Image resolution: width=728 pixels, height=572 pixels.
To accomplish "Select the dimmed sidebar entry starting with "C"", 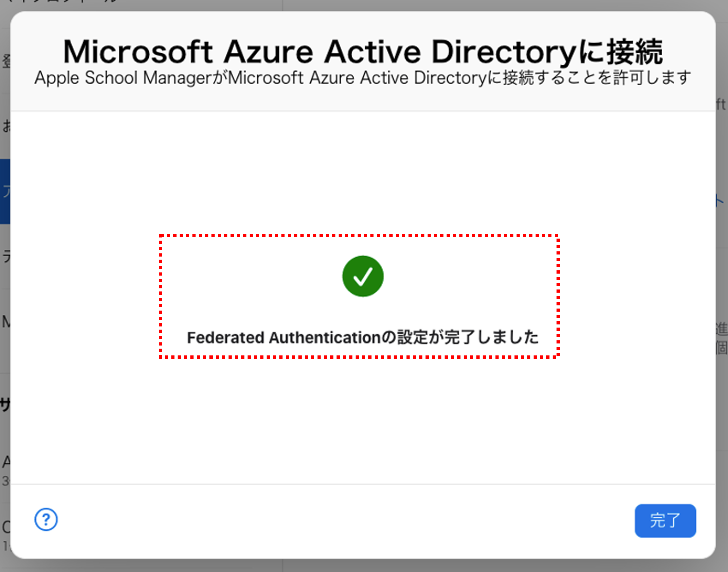I will [x=5, y=527].
